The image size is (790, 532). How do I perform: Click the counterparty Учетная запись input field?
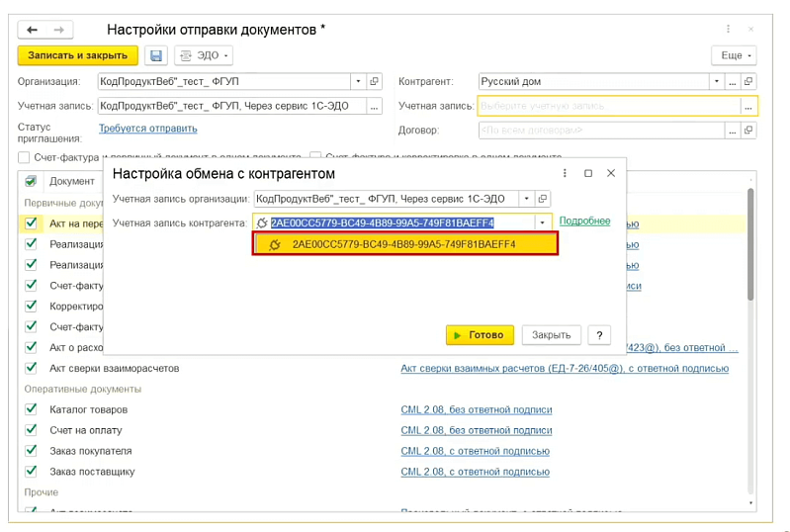pos(609,106)
